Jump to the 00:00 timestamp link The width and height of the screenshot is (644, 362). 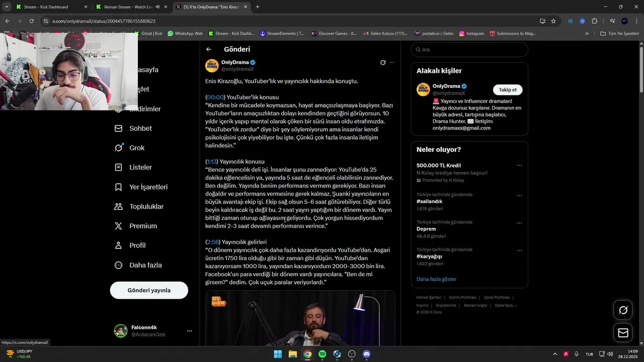tap(216, 97)
